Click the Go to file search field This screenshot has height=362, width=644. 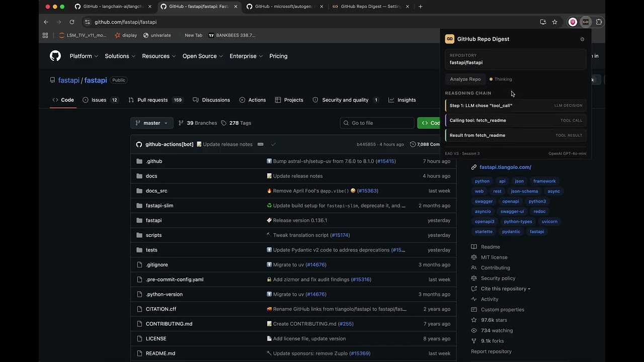[x=377, y=123]
